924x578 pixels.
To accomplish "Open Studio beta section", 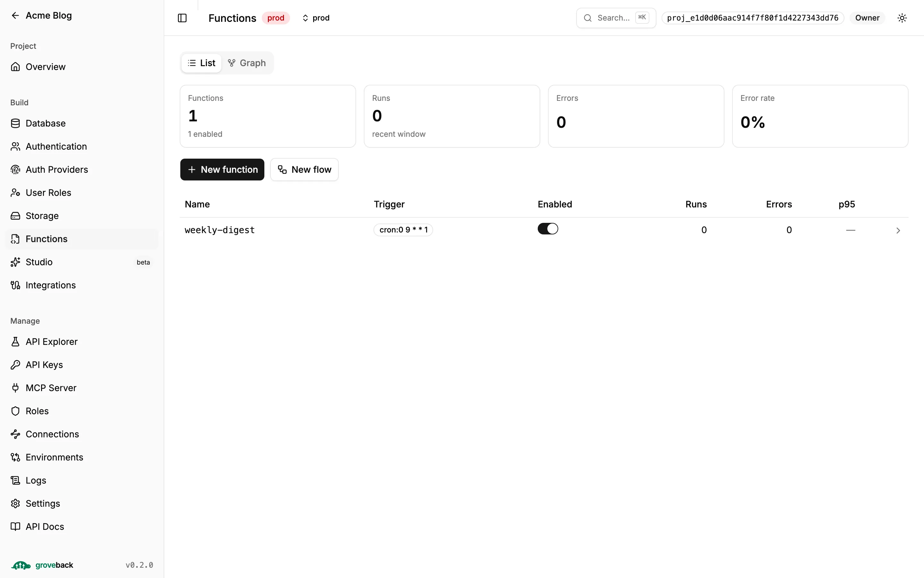I will (x=82, y=262).
